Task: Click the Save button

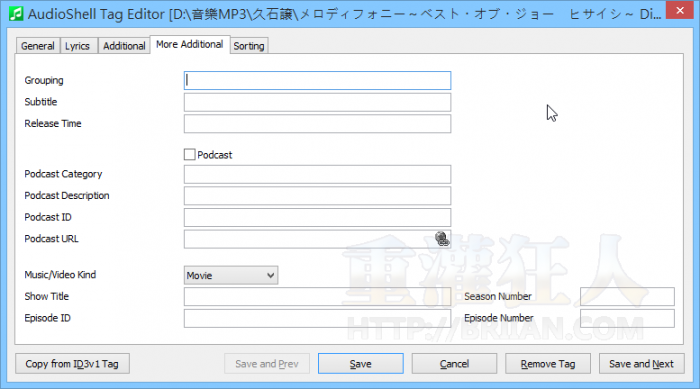Action: pyautogui.click(x=361, y=364)
